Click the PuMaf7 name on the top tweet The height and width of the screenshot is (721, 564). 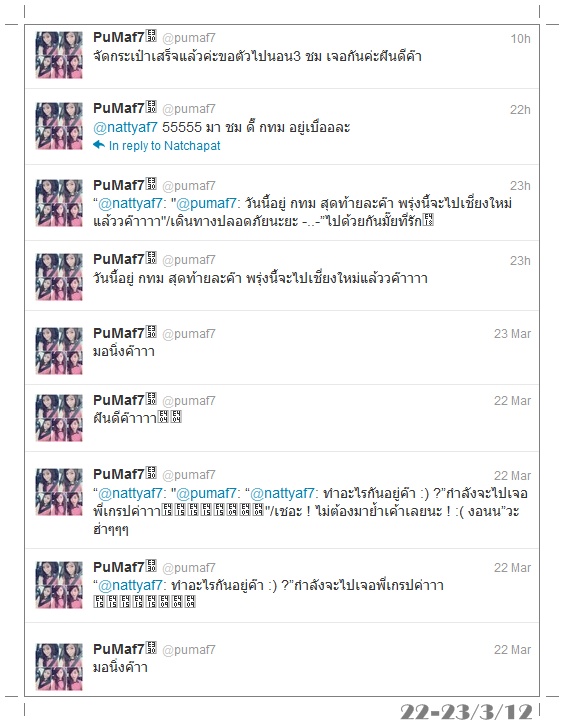[x=119, y=37]
